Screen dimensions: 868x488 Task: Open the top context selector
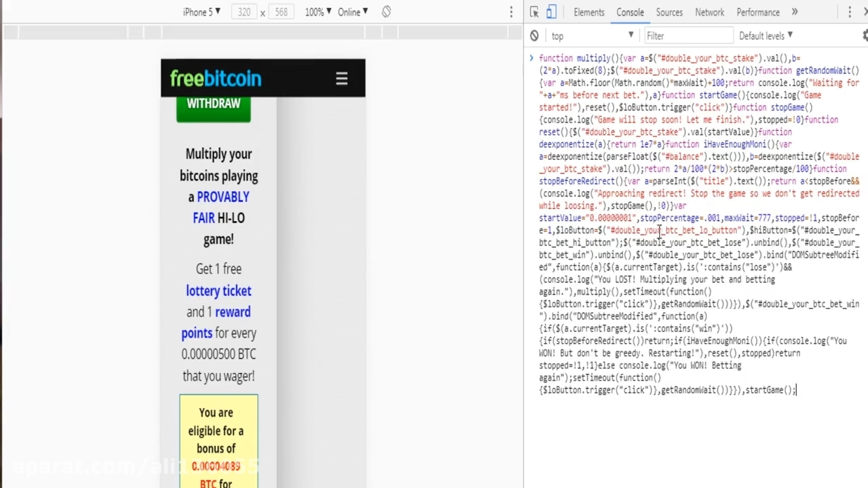tap(592, 36)
